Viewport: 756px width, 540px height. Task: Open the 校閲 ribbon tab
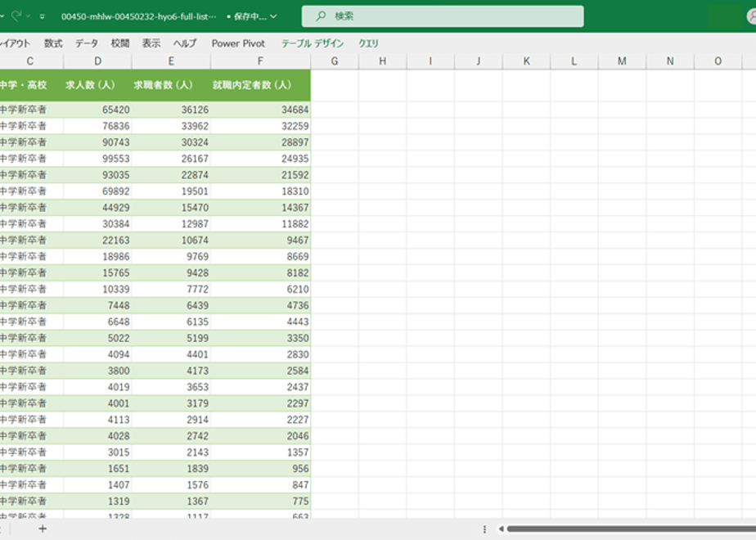pos(120,43)
